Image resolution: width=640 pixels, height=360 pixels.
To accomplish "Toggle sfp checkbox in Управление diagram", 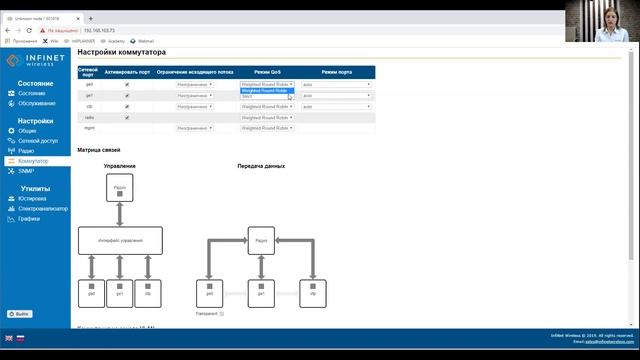I will click(148, 286).
